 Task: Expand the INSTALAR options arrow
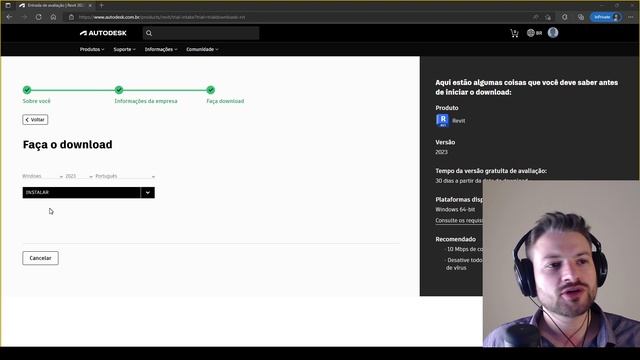[x=148, y=192]
